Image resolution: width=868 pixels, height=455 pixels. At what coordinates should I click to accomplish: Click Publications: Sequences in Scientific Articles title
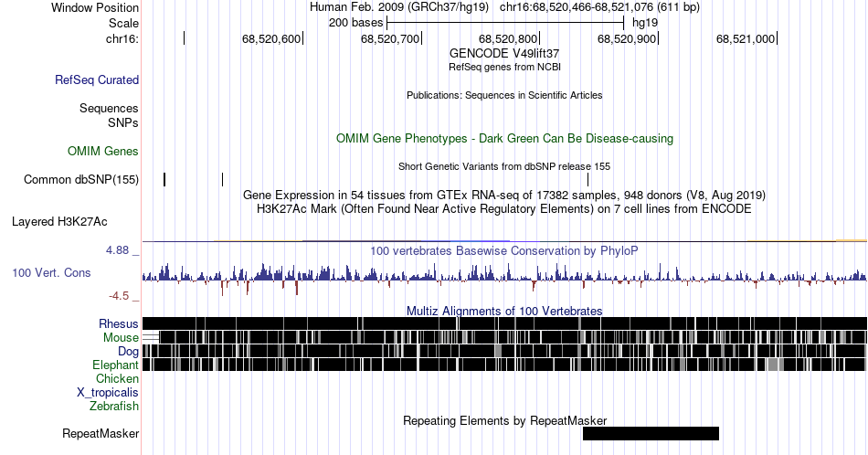[504, 95]
